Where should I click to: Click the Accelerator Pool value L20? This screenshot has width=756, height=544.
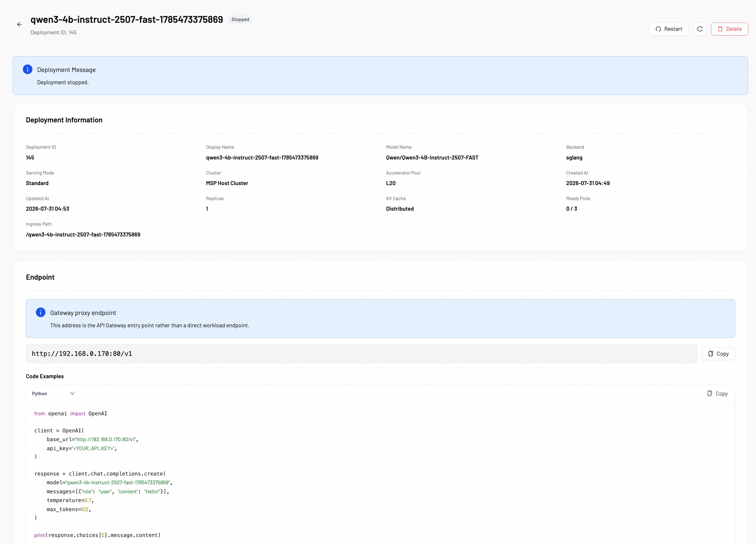[391, 183]
